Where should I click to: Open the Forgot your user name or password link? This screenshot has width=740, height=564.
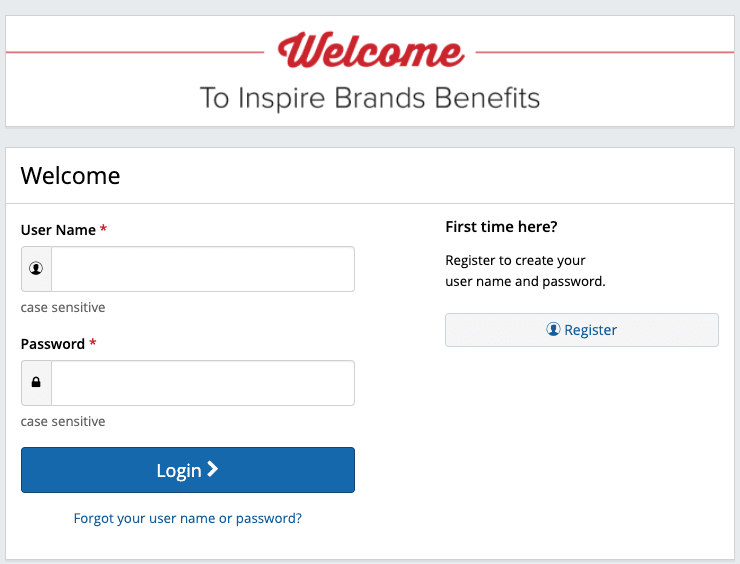[x=188, y=519]
